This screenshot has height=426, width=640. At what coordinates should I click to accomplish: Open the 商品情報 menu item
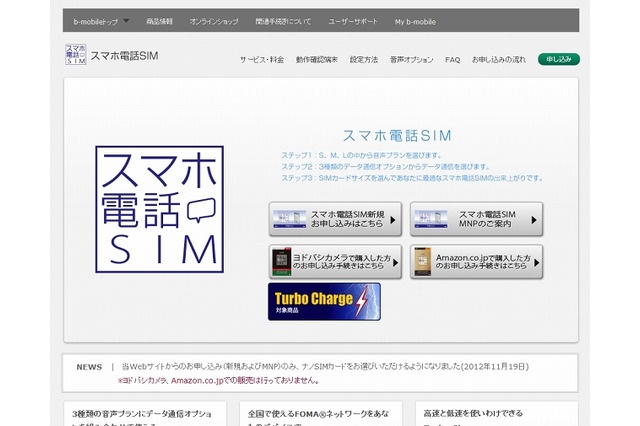tap(159, 21)
